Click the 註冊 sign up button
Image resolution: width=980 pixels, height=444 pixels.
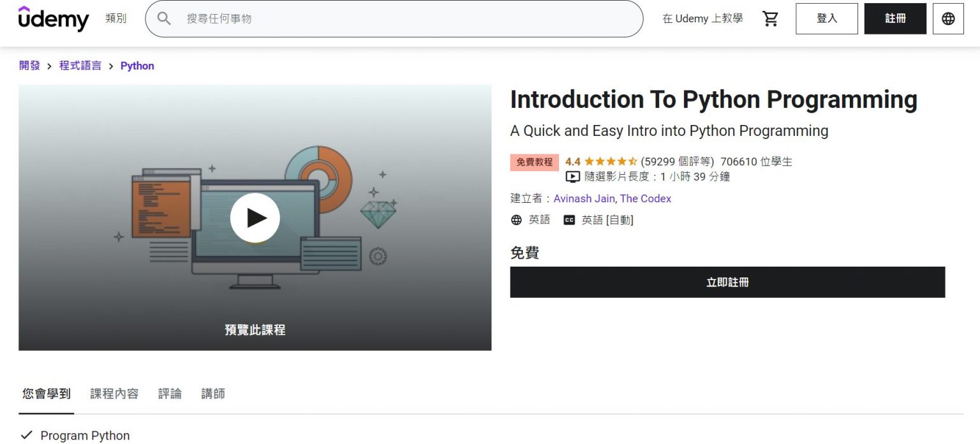coord(895,18)
